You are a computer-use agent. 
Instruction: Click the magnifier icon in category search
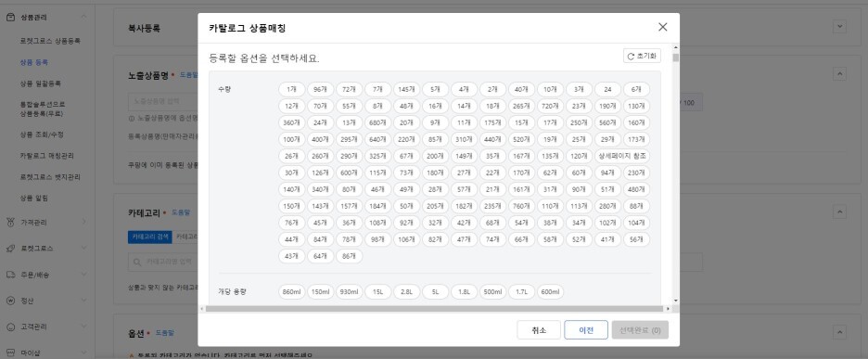tap(136, 262)
